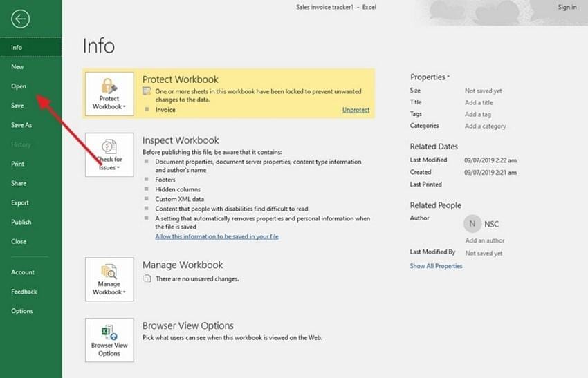The height and width of the screenshot is (378, 588).
Task: Open the Protect Workbook dropdown button
Action: 109,94
